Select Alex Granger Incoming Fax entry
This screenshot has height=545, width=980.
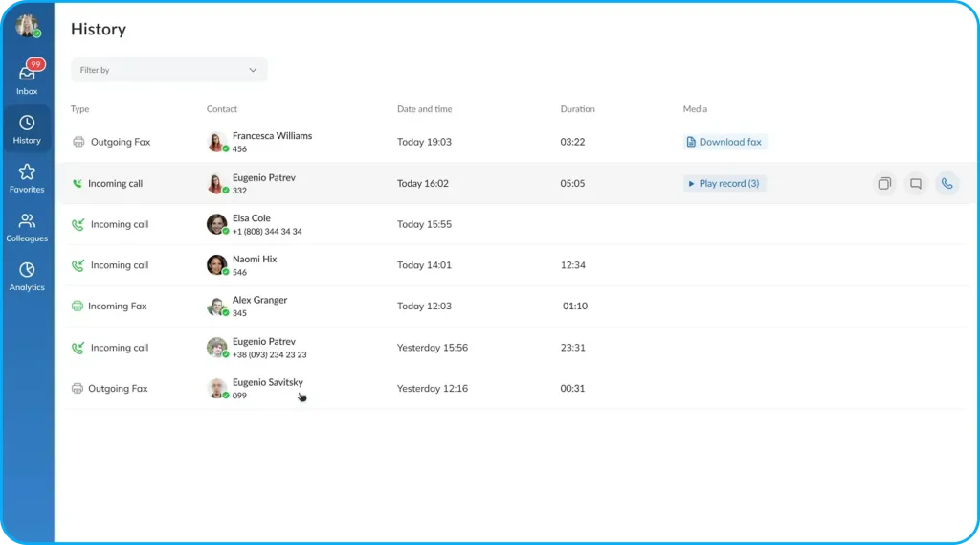coord(117,307)
